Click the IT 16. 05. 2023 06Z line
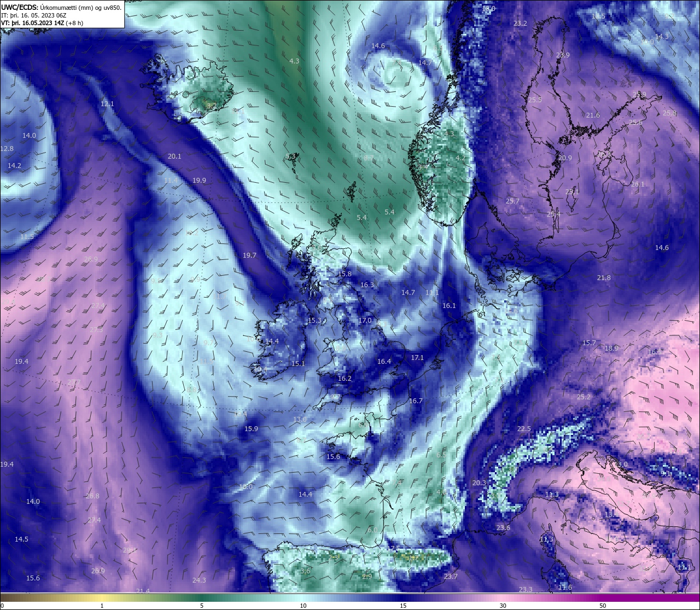700x610 pixels. (33, 15)
